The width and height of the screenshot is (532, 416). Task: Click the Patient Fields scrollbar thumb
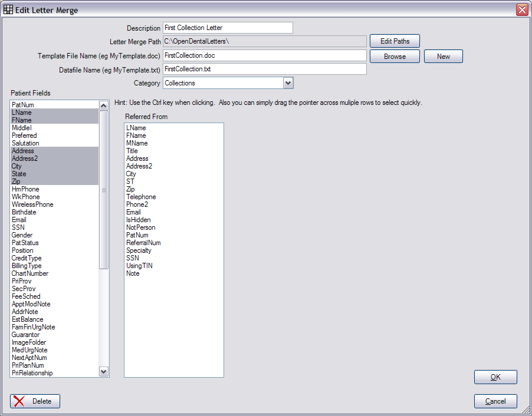[104, 190]
